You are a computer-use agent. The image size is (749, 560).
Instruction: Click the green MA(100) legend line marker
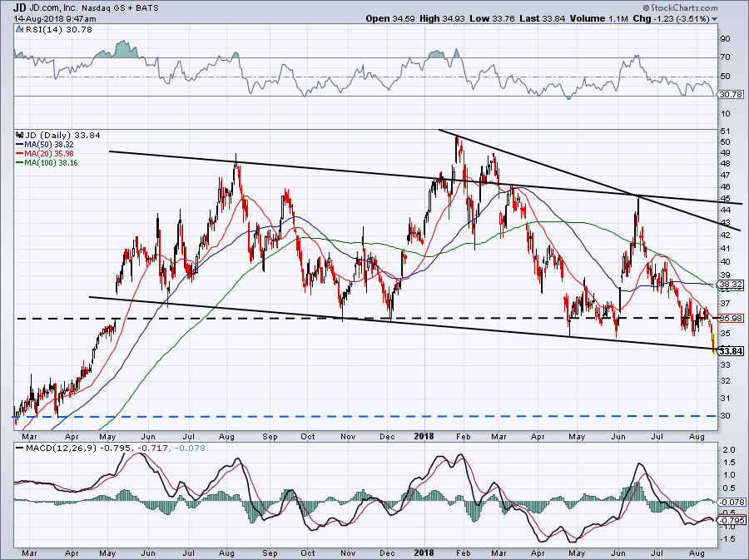pos(19,163)
